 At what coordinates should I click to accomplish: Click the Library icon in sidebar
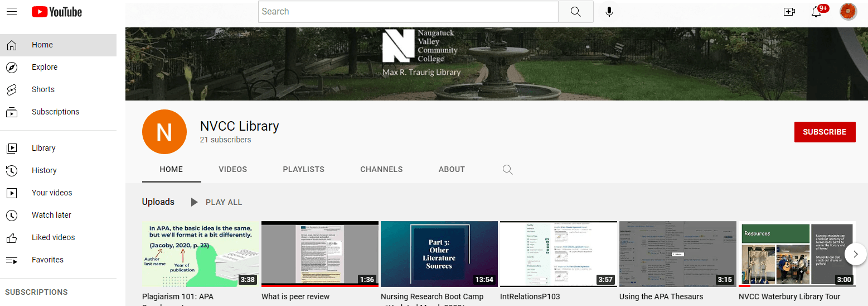(12, 148)
